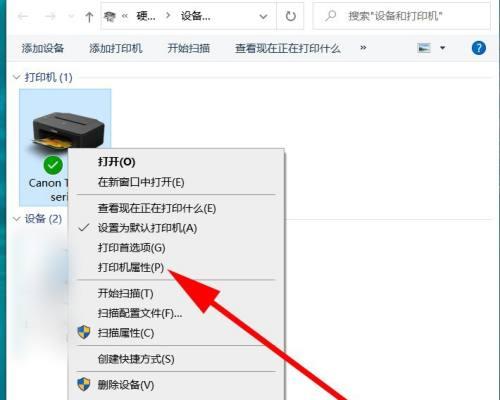Open the blue help question mark
This screenshot has width=500, height=400.
(x=479, y=48)
